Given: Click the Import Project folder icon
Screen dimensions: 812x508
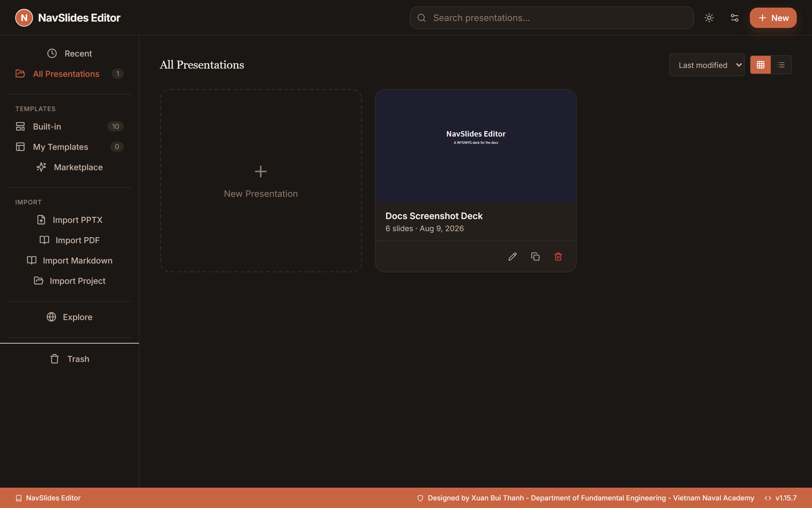Looking at the screenshot, I should click(x=39, y=281).
